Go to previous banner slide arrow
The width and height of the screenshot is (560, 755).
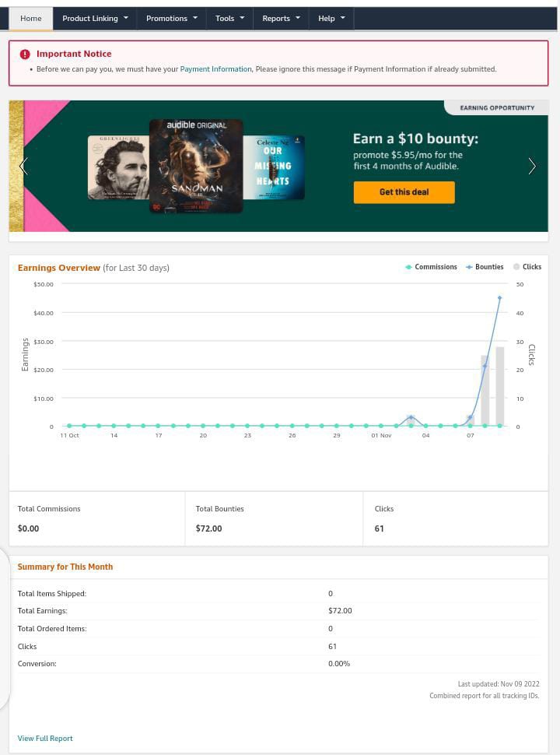[x=23, y=166]
